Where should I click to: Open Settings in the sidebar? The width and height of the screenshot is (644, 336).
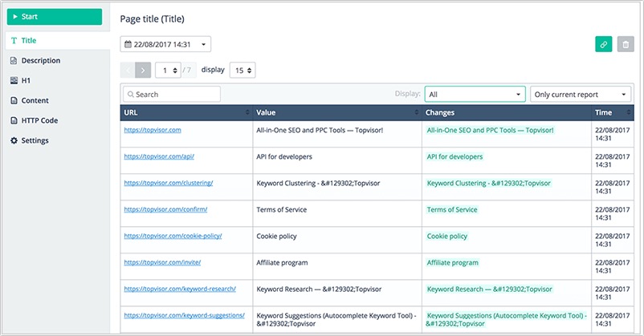pos(35,140)
